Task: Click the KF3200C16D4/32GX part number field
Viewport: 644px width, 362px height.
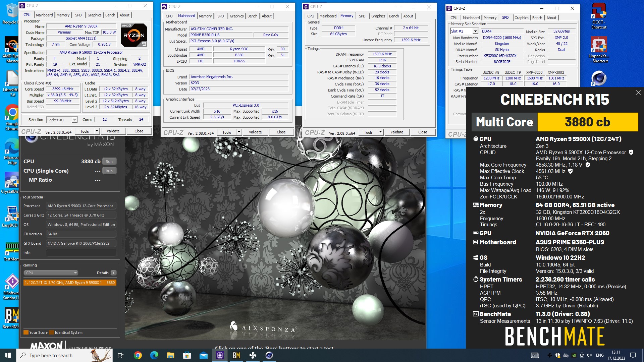Action: coord(502,56)
